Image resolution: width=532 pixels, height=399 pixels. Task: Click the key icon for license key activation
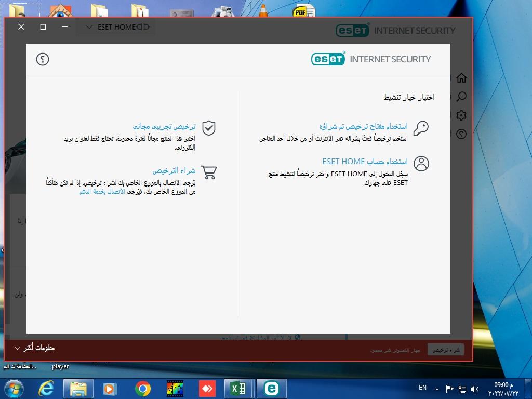[421, 129]
